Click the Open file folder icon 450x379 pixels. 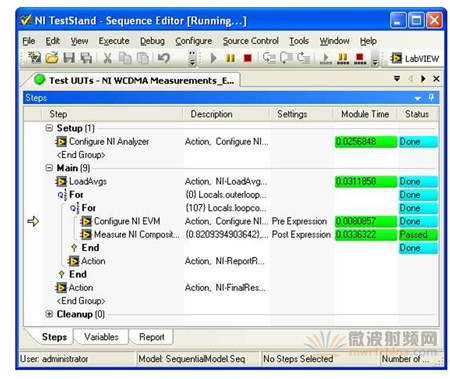point(52,58)
